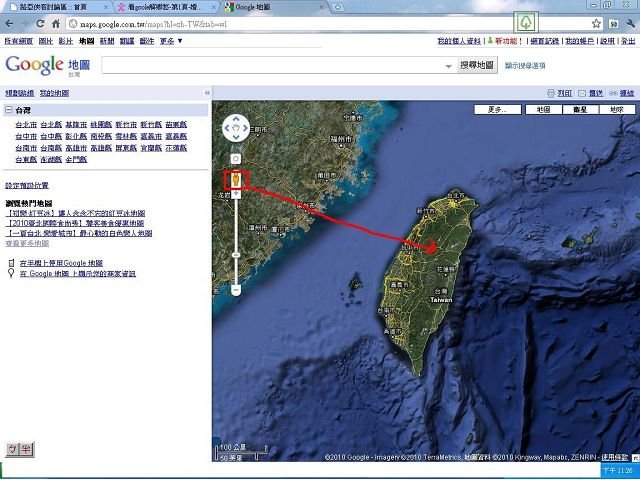
Task: Click the mobile phone icon in sidebar
Action: click(x=11, y=262)
